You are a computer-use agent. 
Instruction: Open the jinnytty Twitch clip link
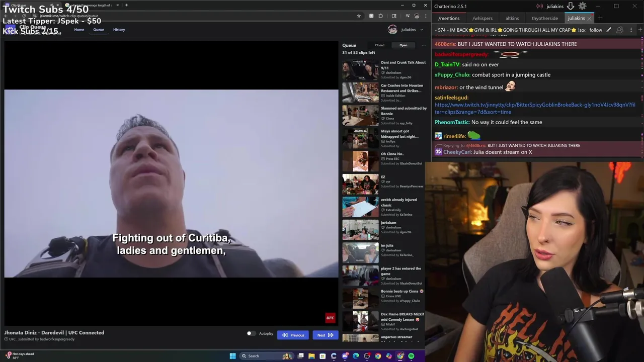tap(535, 108)
